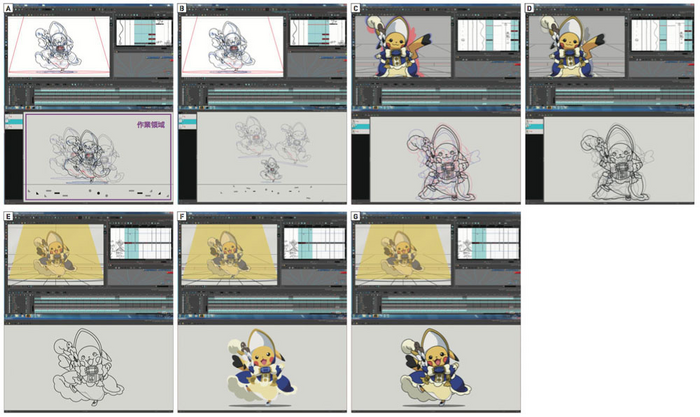The width and height of the screenshot is (700, 417).
Task: Select the cyan highlighted layer row in panel B
Action: pyautogui.click(x=188, y=121)
